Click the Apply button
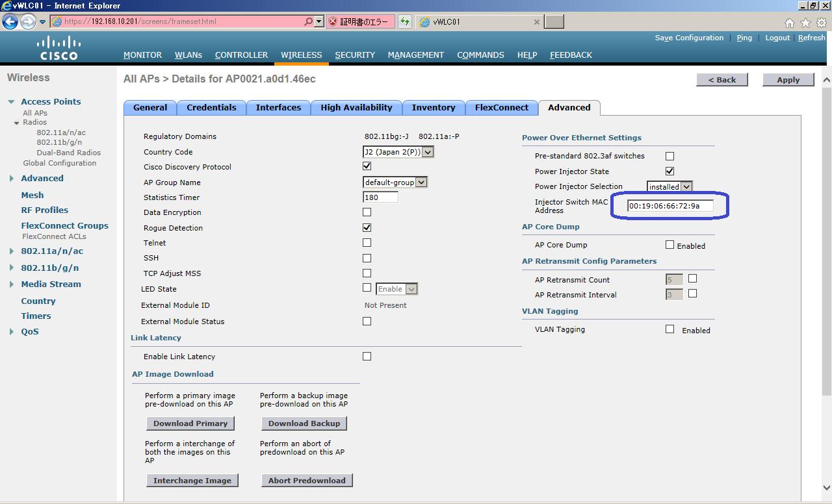Viewport: 832px width, 504px height. click(x=788, y=80)
